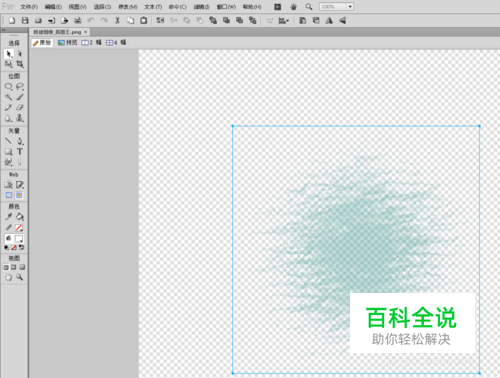Click the Copy toolbar icon
Image resolution: width=500 pixels, height=378 pixels.
pyautogui.click(x=130, y=21)
